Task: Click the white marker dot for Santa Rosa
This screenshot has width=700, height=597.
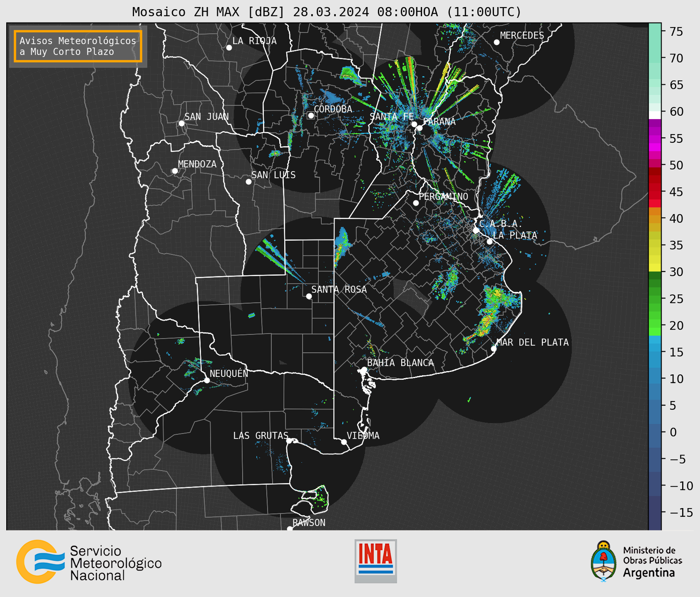Action: tap(309, 296)
